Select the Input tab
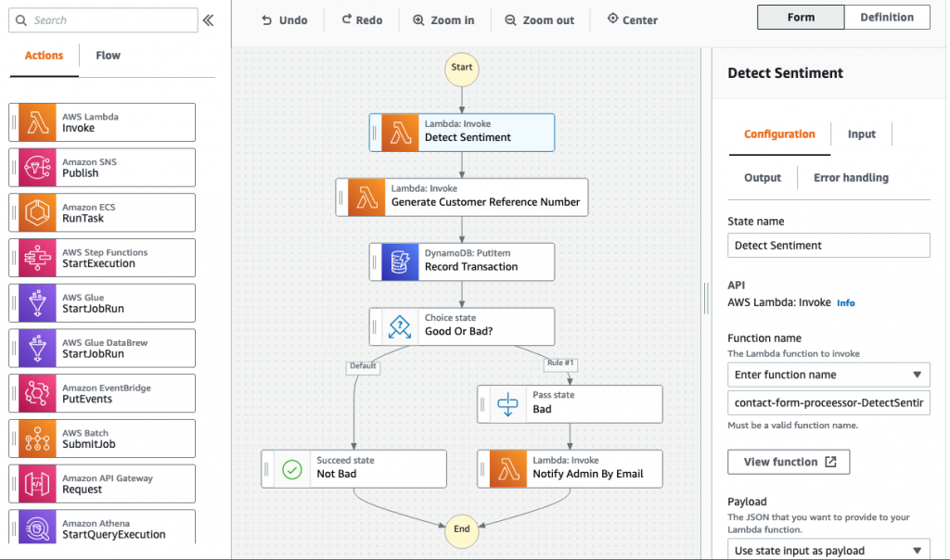This screenshot has width=950, height=560. point(862,134)
